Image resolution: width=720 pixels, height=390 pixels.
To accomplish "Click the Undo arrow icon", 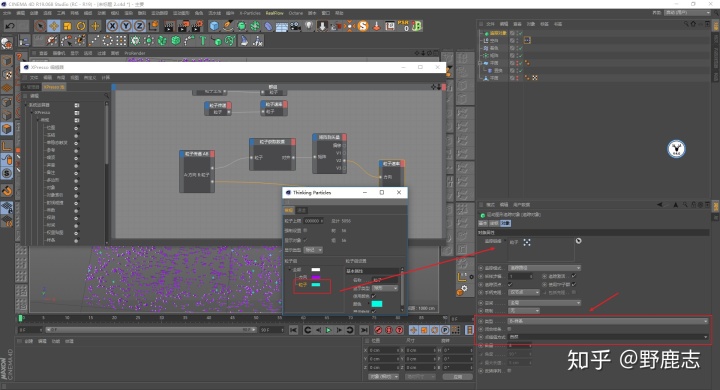I will (9, 26).
